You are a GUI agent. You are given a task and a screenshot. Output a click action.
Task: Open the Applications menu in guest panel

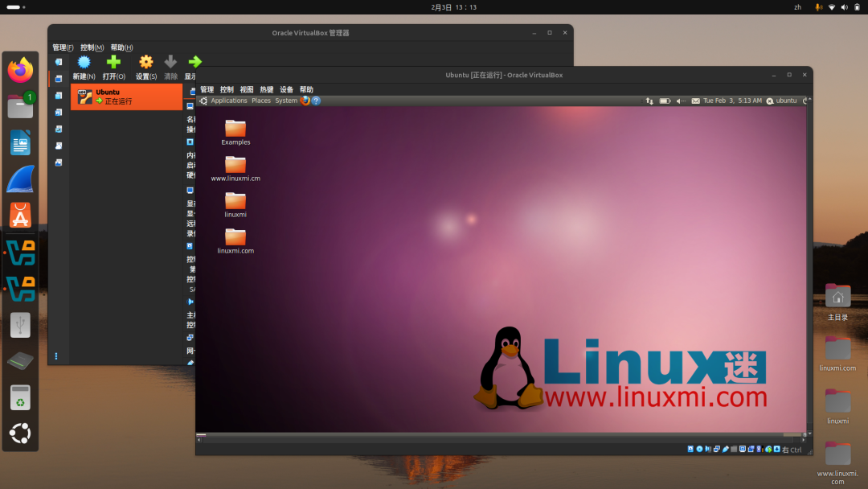coord(228,101)
